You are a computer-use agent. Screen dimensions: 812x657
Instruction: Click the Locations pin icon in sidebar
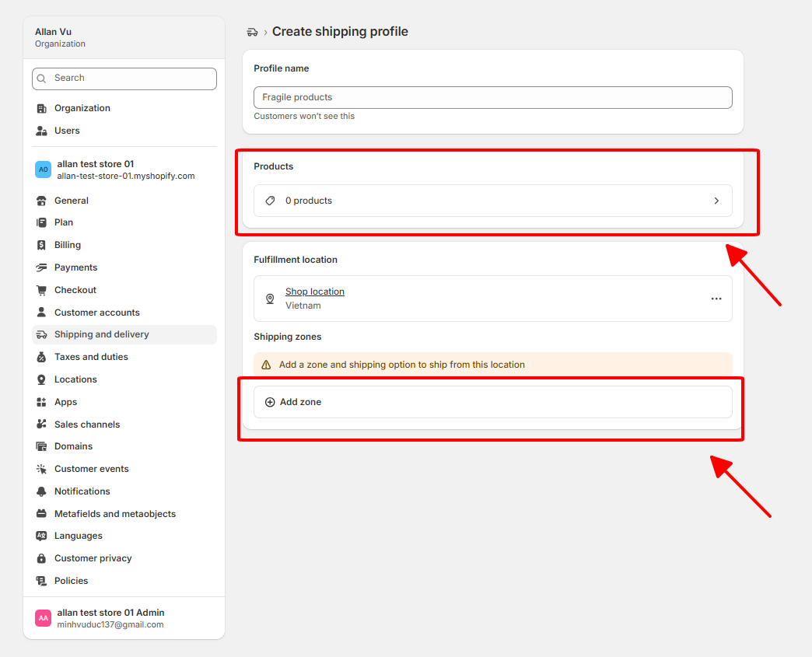click(41, 379)
